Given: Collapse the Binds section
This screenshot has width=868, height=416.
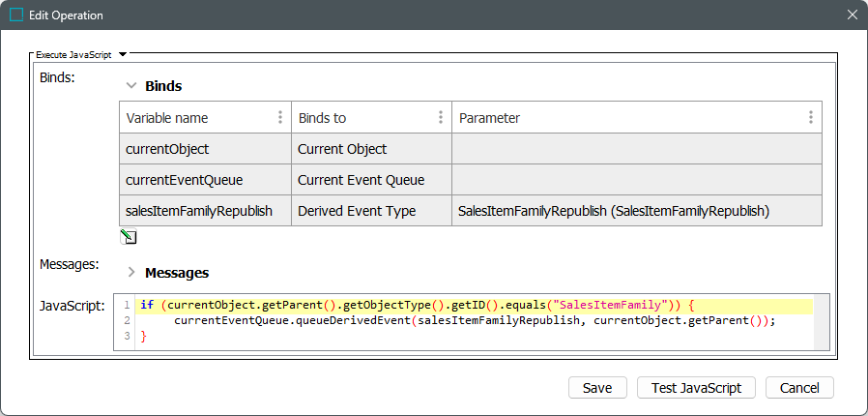Looking at the screenshot, I should point(131,86).
